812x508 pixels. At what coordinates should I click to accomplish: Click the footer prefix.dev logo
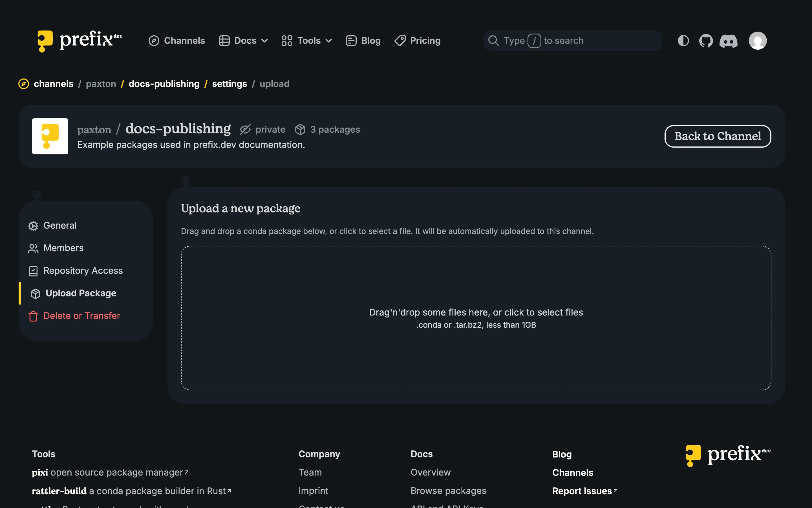click(728, 455)
